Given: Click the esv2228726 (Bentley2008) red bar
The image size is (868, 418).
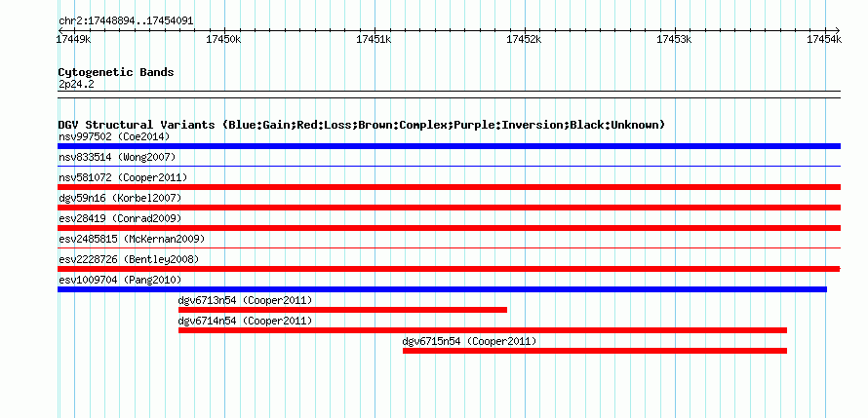Looking at the screenshot, I should (449, 269).
